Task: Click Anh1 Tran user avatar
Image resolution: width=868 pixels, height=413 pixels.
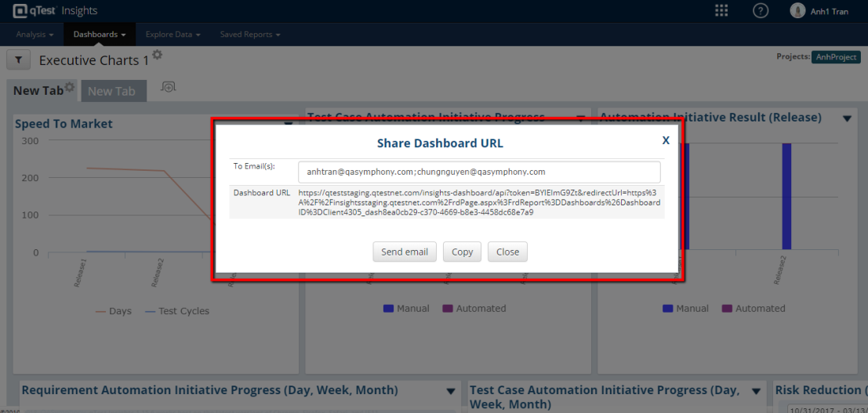Action: pos(797,10)
